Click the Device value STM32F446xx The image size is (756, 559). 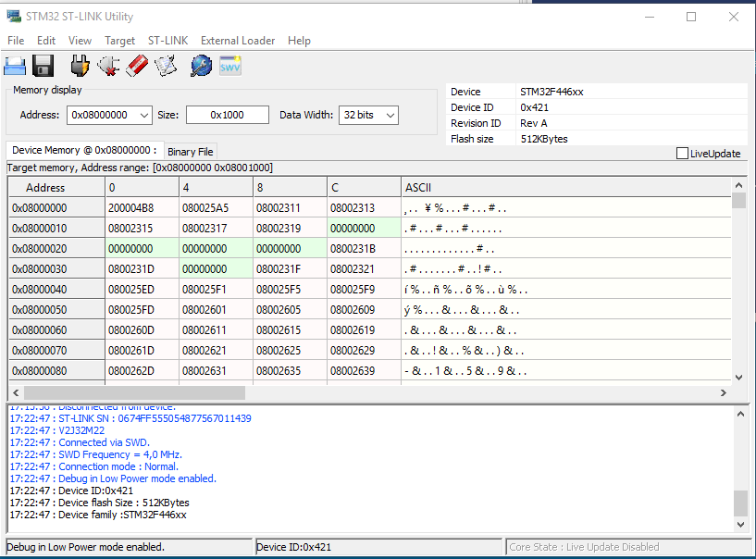[x=552, y=92]
